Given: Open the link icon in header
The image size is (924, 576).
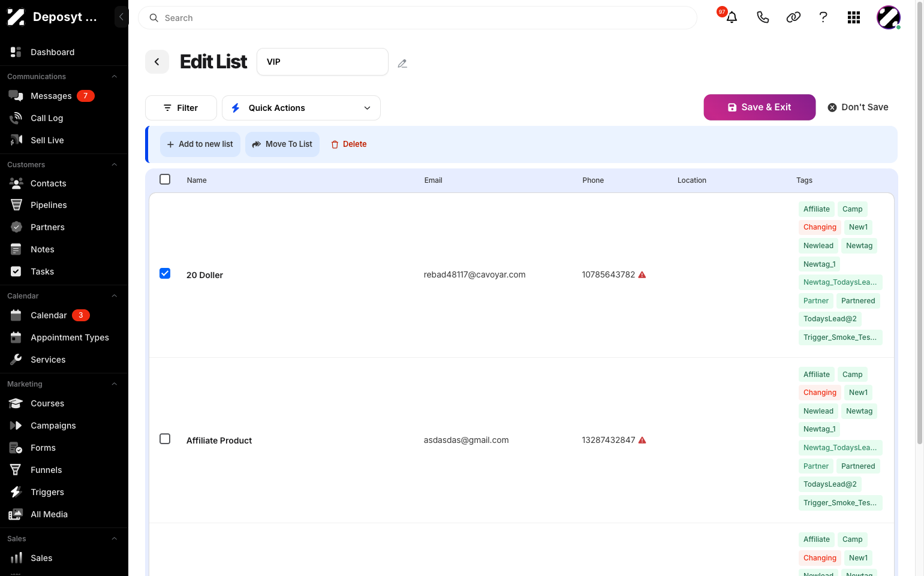Looking at the screenshot, I should (x=793, y=17).
